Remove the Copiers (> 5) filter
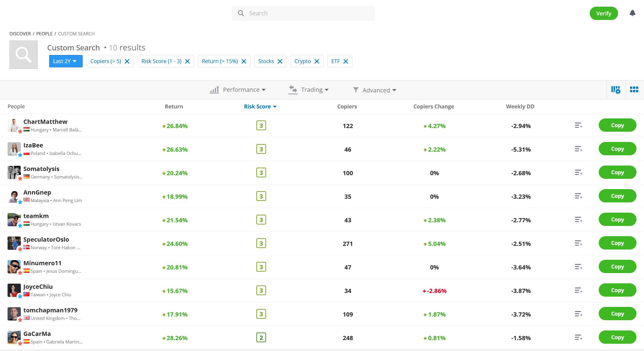Screen dimensions: 644x351 click(x=127, y=61)
